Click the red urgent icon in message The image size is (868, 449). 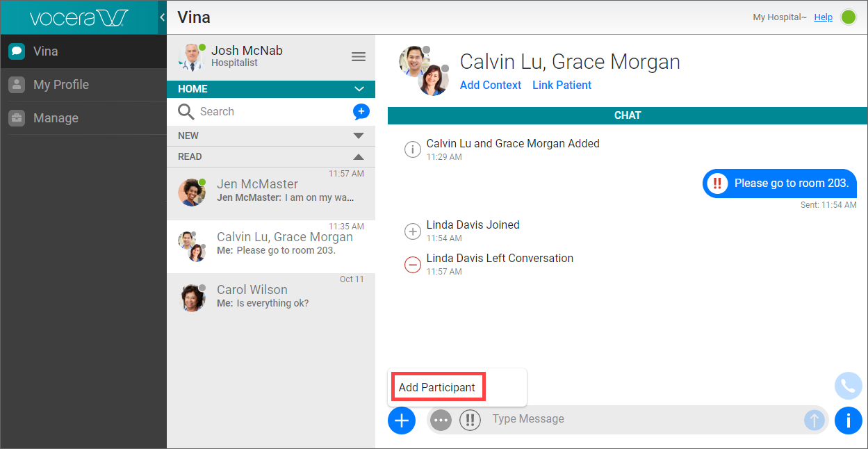717,183
